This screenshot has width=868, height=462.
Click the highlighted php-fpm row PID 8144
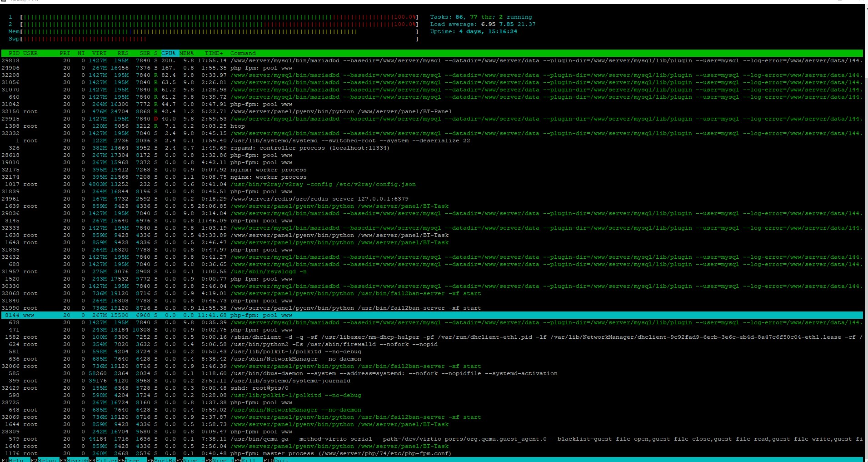coord(432,315)
